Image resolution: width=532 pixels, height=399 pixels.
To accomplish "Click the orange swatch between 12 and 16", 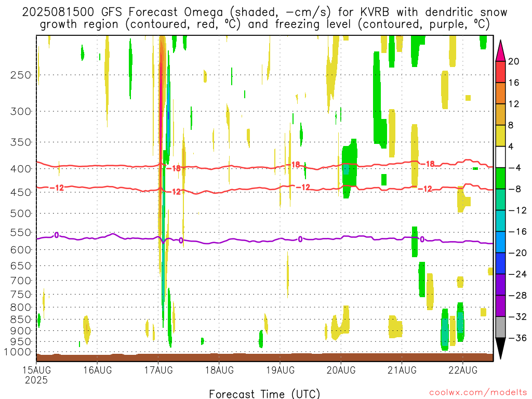I will (500, 94).
